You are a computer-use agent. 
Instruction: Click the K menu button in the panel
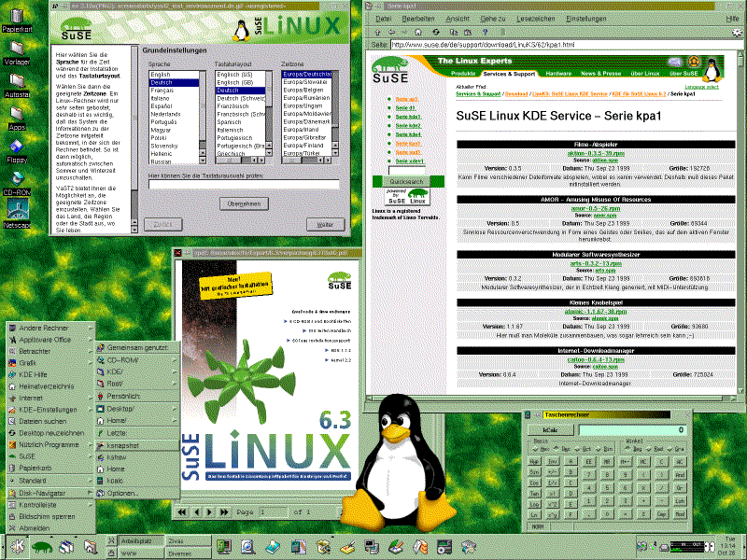click(18, 546)
